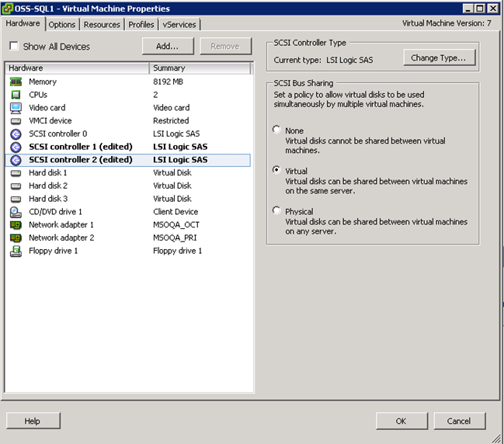Click the Help button
504x444 pixels.
coord(33,421)
